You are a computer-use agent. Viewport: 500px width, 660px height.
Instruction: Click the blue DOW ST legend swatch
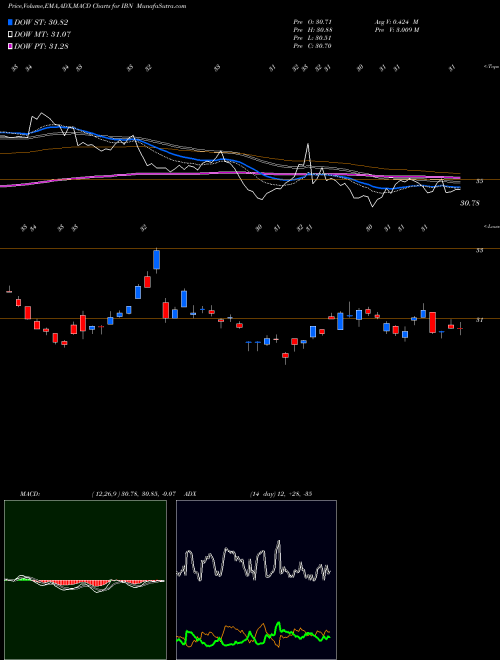point(11,22)
